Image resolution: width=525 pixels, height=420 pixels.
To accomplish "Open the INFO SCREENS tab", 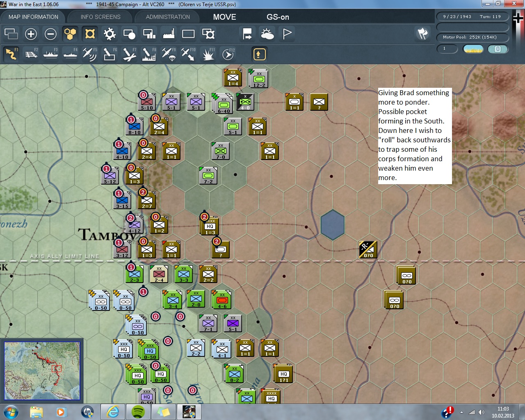I will [x=100, y=17].
